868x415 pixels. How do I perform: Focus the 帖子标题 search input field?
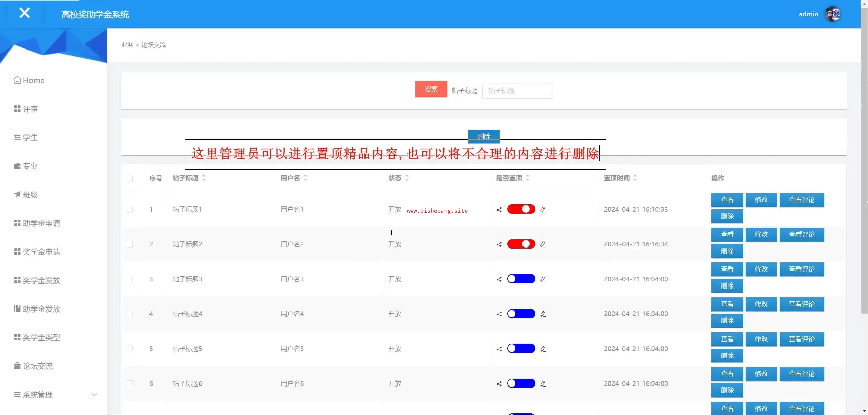(x=517, y=91)
